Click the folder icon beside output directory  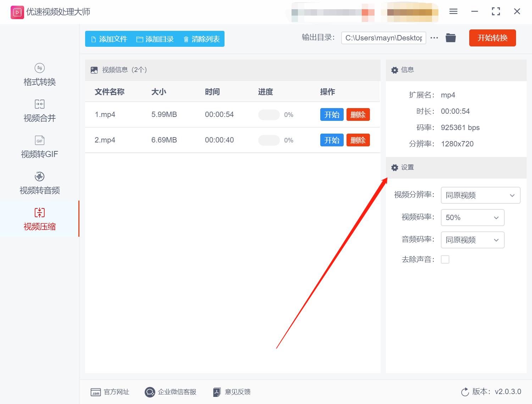[450, 38]
